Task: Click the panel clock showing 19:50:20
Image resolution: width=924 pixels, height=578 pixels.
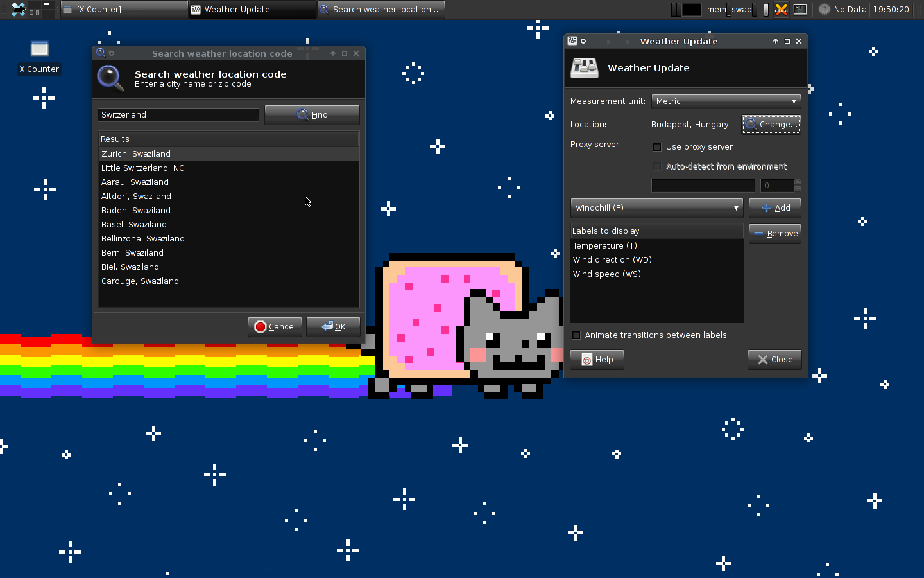Action: [891, 9]
